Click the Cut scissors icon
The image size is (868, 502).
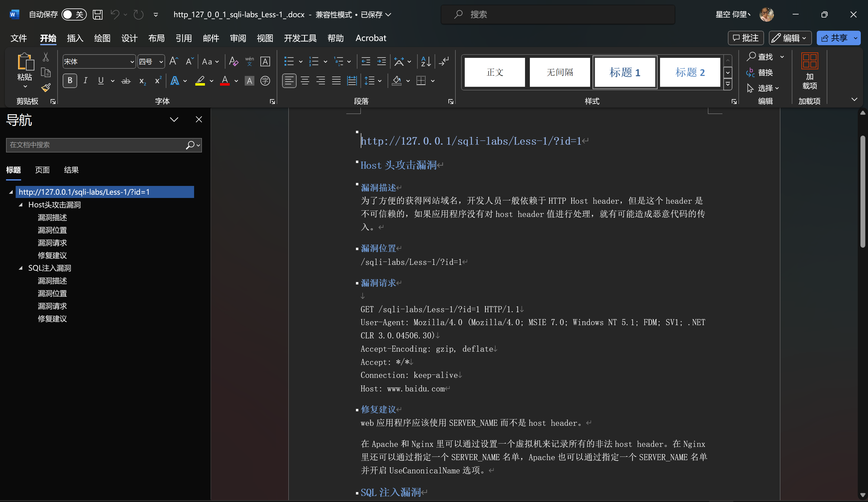[x=46, y=57]
